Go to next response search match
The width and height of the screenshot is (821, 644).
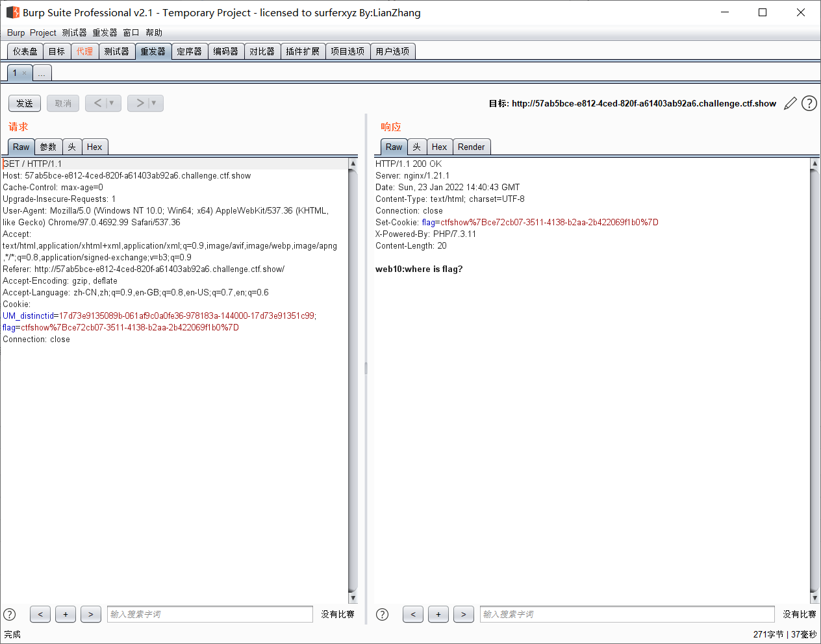tap(464, 614)
